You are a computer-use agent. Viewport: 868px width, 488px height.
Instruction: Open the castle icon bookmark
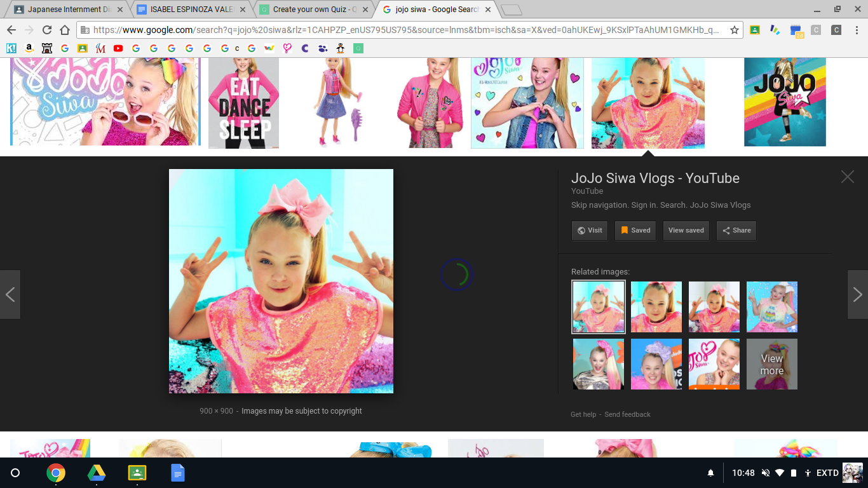point(47,48)
